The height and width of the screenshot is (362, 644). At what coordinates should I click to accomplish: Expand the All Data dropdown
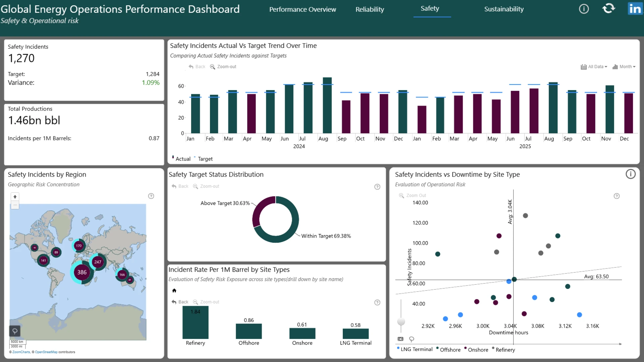coord(594,67)
